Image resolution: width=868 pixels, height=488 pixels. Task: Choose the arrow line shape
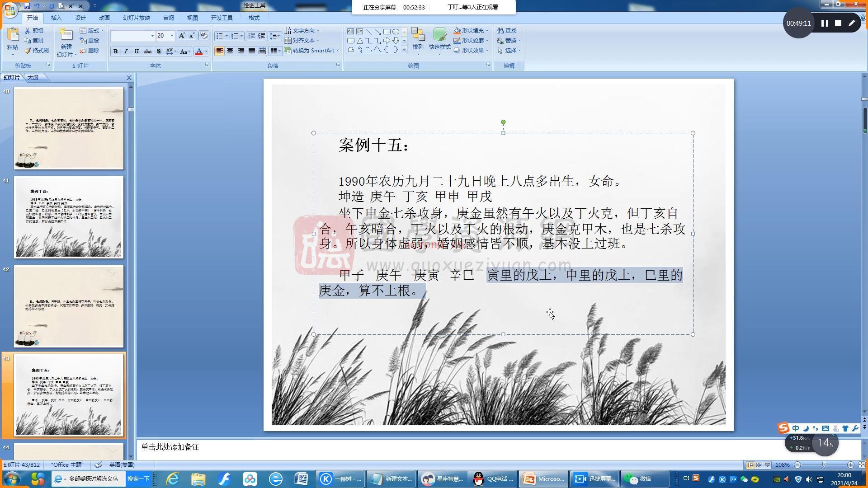377,31
